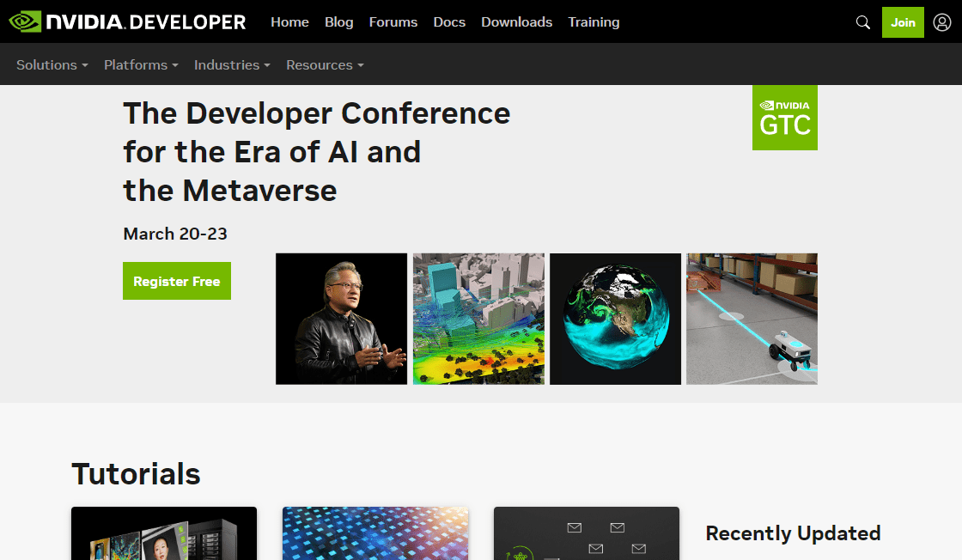Click the keynote speaker in leather jacket image
This screenshot has height=560, width=962.
341,319
